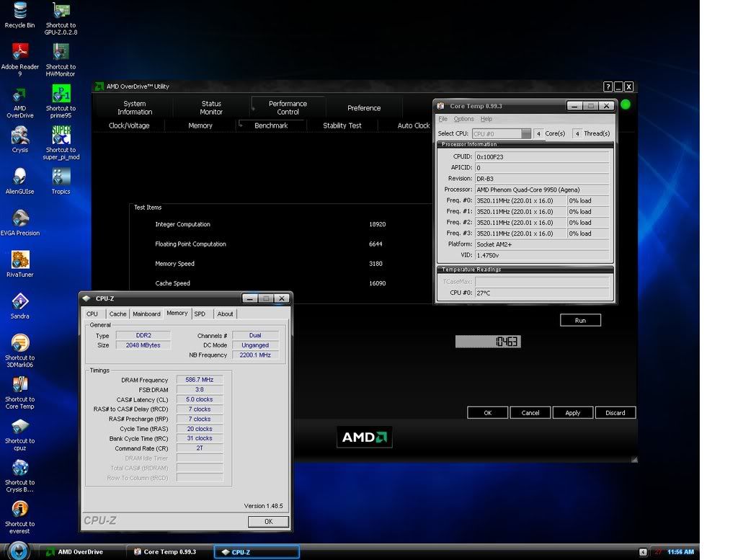Select the Benchmark sub-tab
The image size is (738, 560).
271,125
